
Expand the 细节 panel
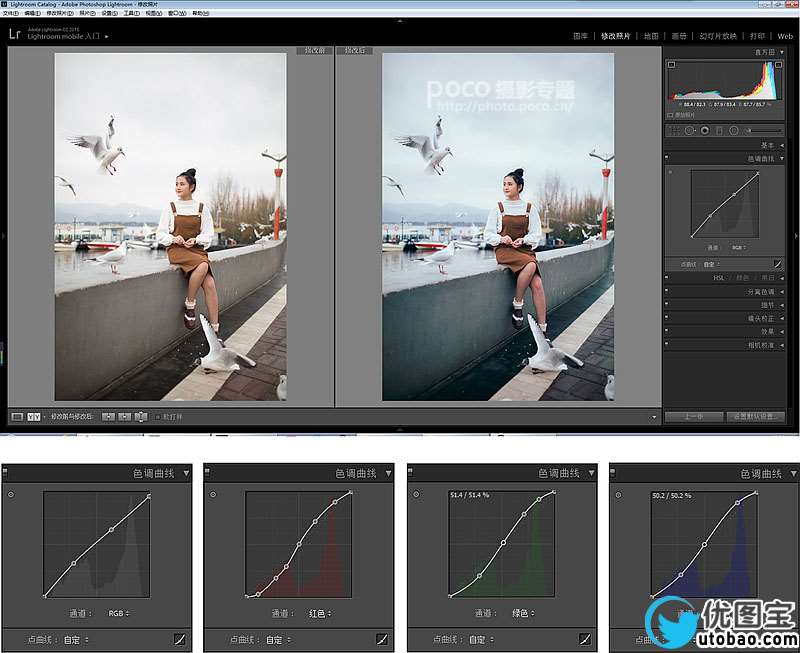point(782,305)
